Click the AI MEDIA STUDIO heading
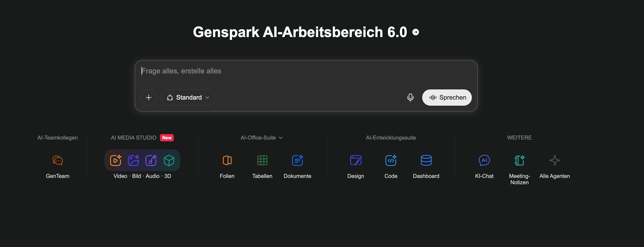 [134, 138]
